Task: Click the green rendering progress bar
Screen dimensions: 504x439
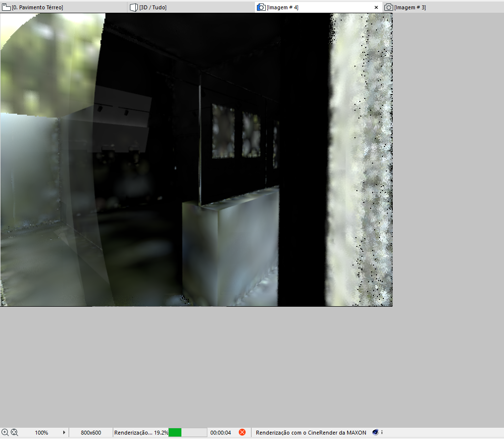Action: point(175,432)
